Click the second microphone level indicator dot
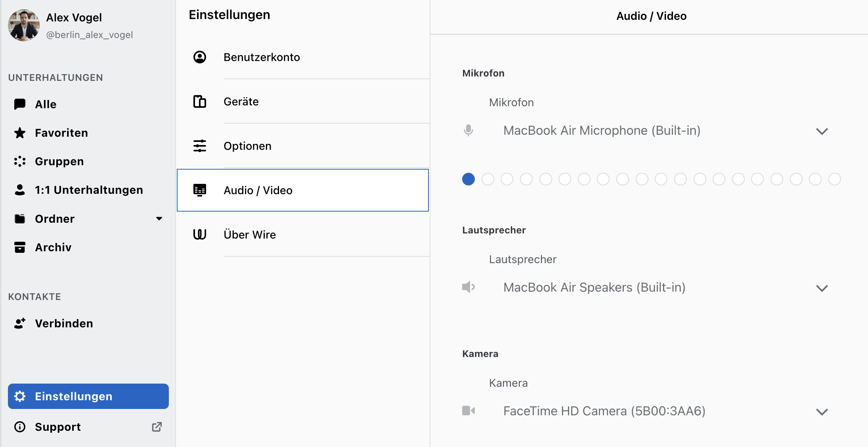 pos(488,179)
